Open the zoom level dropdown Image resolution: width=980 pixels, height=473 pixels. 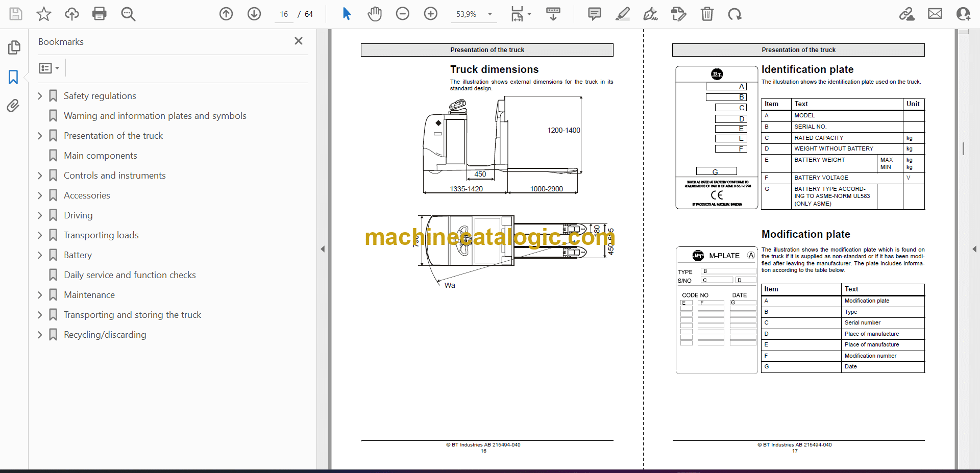[x=490, y=14]
